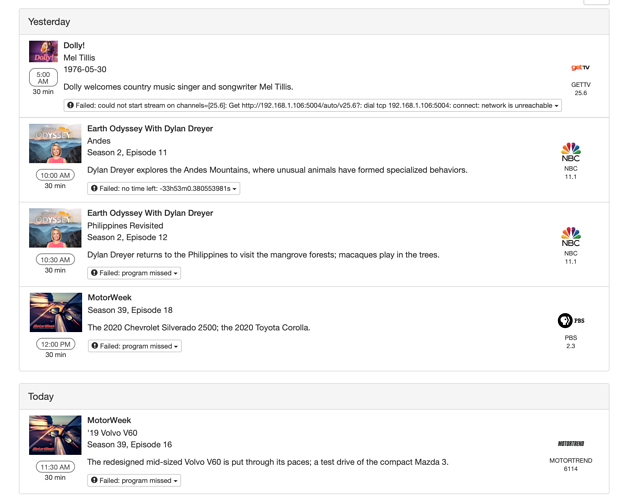Expand 'program missed' dropdown for MotorWeek Episode 18
The image size is (626, 500).
point(135,346)
